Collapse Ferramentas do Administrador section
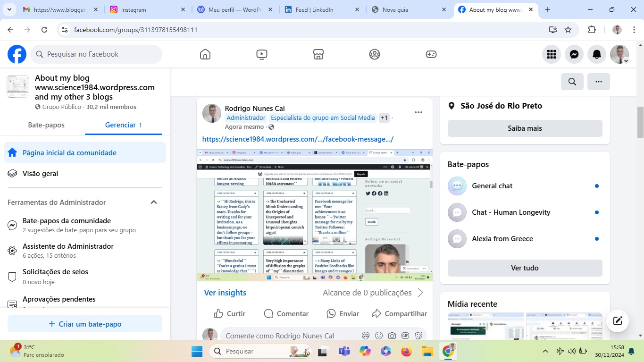Viewport: 644px width, 362px height. 154,202
